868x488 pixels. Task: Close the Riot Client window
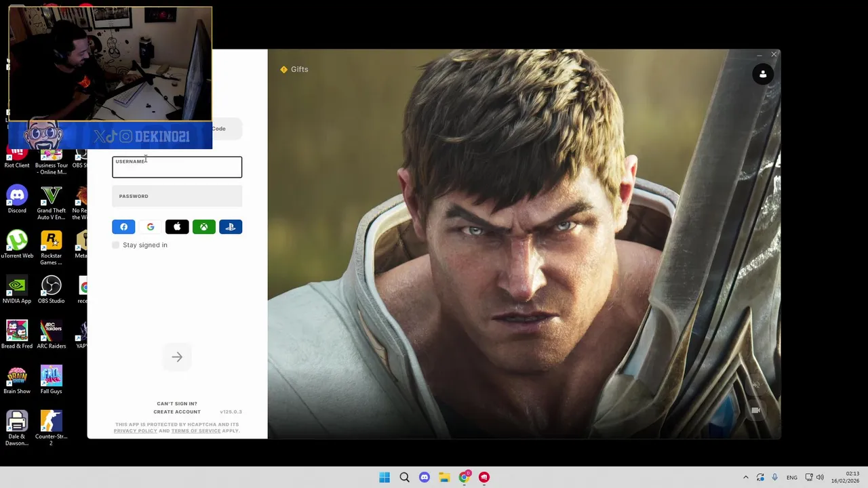point(774,54)
